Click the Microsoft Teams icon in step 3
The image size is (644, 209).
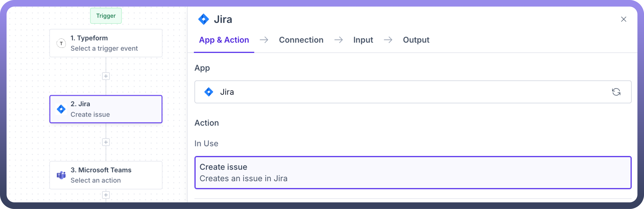click(x=61, y=175)
